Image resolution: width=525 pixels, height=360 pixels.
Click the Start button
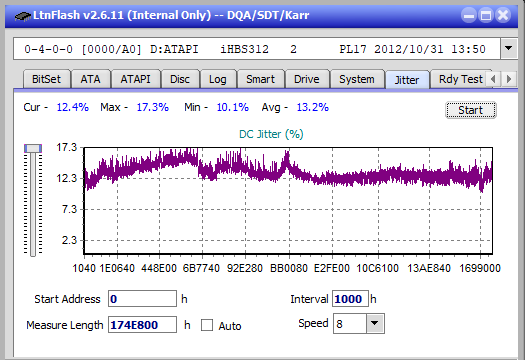click(470, 110)
